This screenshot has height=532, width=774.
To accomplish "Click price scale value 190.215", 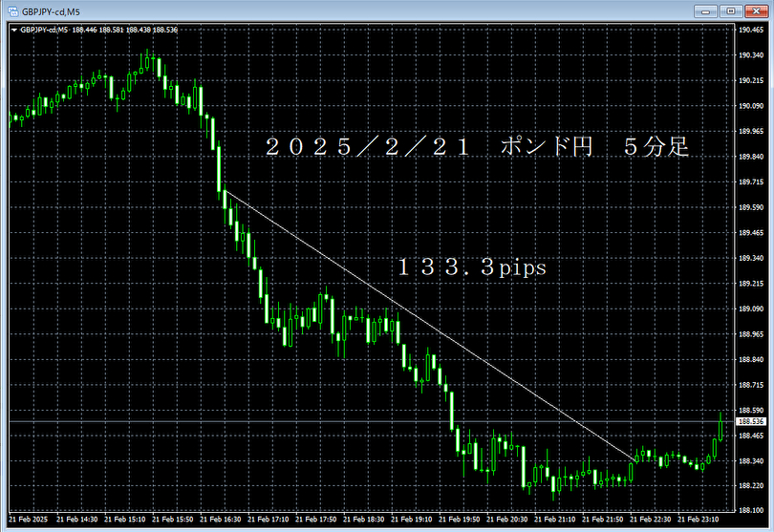I will (x=751, y=80).
